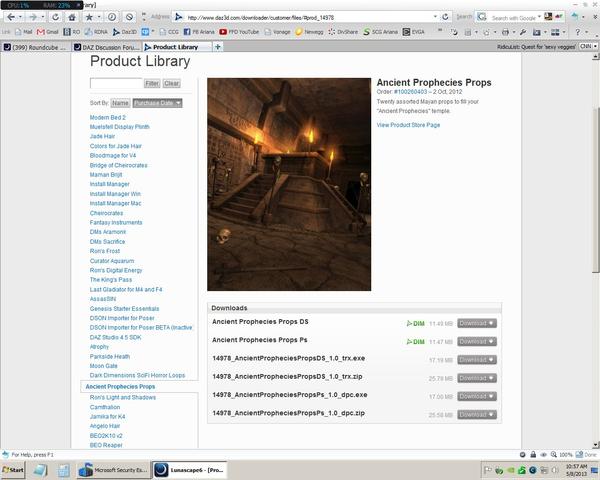Select Jade Hair in product list
Screen dimensions: 600x480
tap(102, 136)
